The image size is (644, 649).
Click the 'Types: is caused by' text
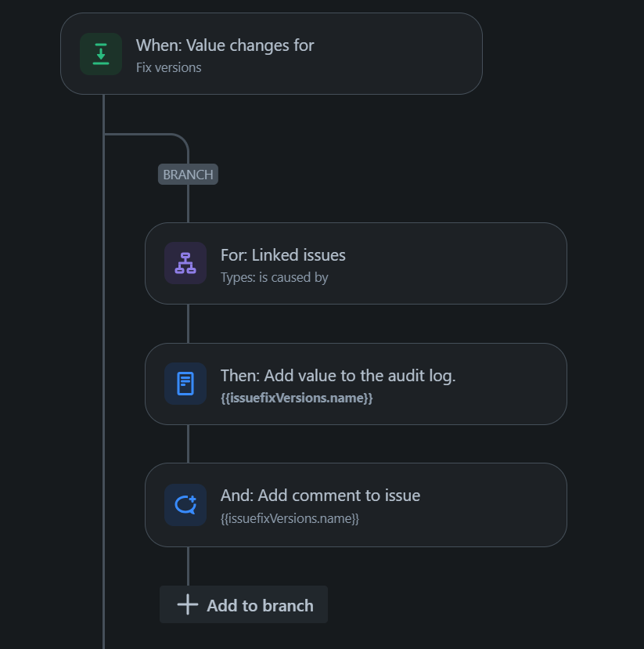(274, 277)
